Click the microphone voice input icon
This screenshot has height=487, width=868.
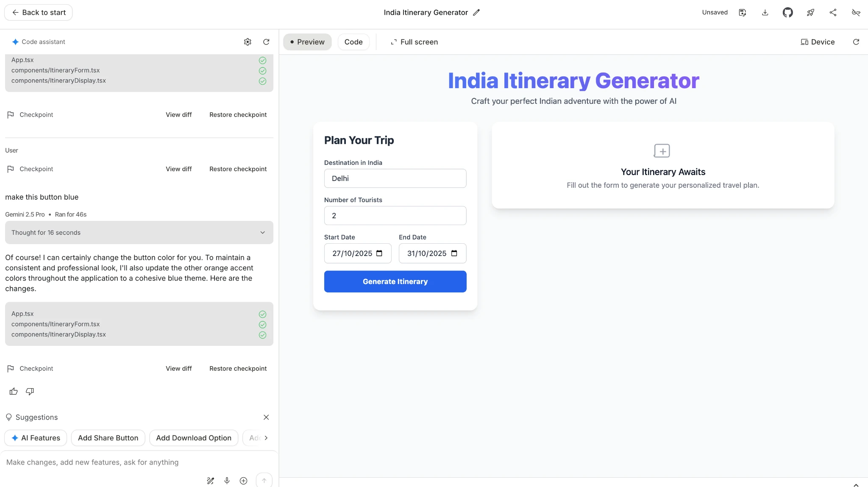click(x=227, y=480)
